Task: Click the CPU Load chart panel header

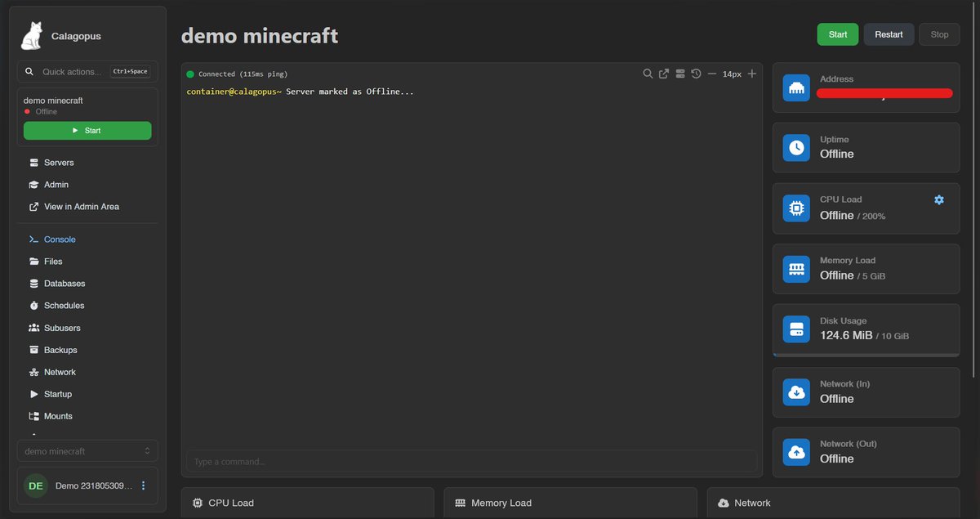Action: [x=307, y=503]
